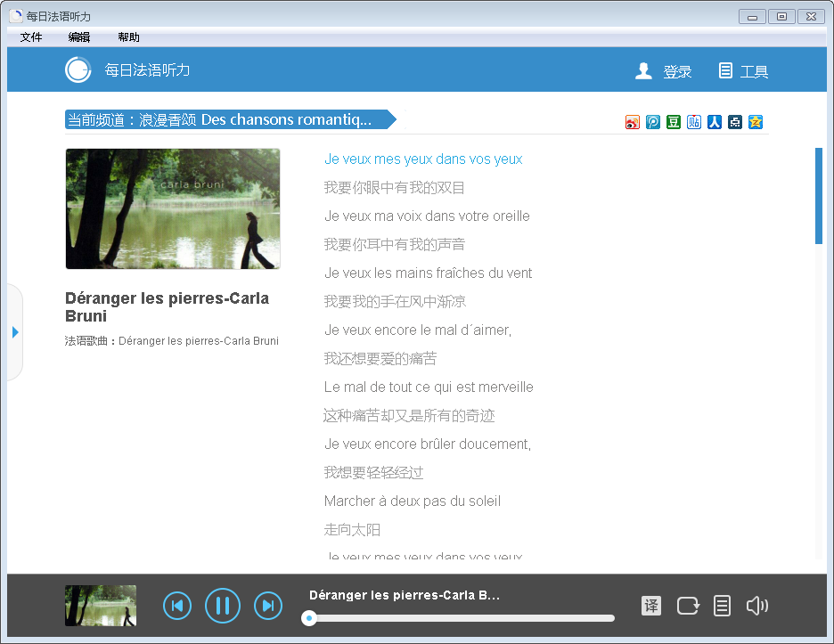This screenshot has height=644, width=834.
Task: Click the playback progress slider handle
Action: (308, 618)
